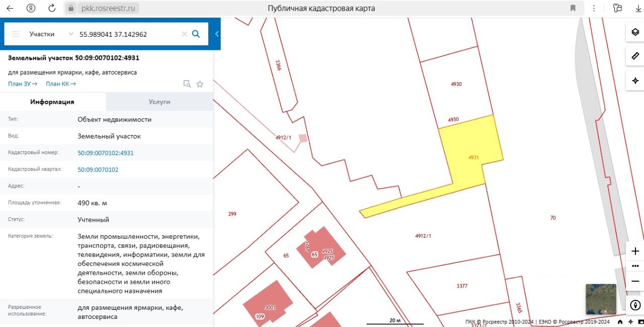Open the browser collections icon near downloads

[618, 8]
